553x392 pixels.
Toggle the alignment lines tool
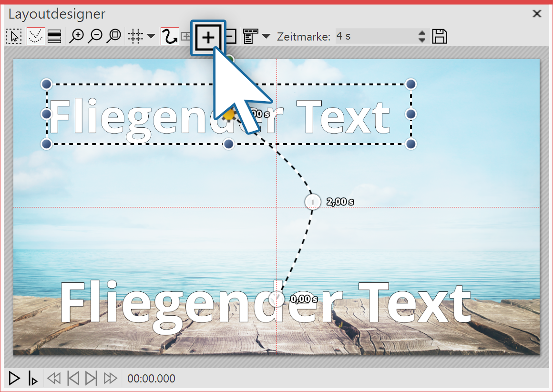pos(54,36)
